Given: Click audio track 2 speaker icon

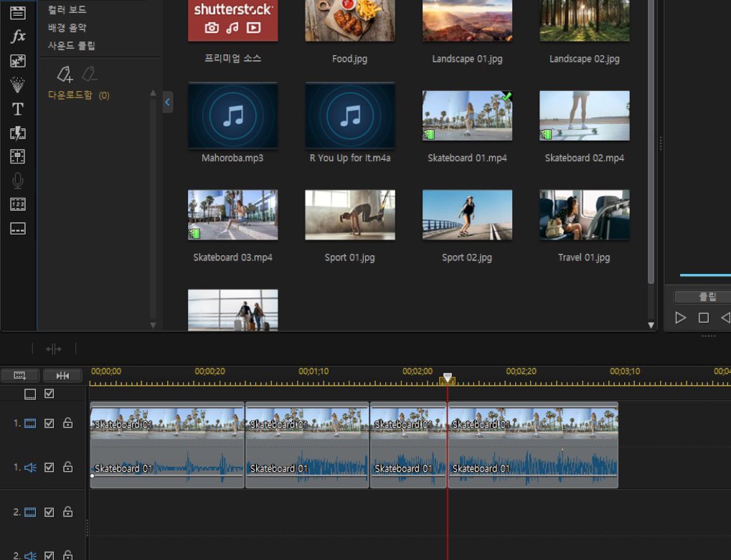Looking at the screenshot, I should point(30,556).
